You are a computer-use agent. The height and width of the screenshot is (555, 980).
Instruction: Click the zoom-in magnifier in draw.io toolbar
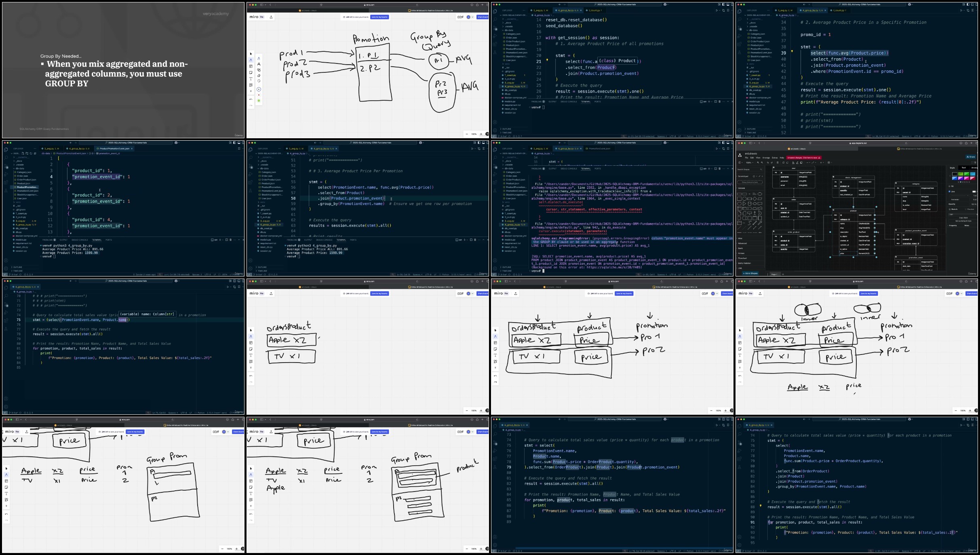(x=758, y=162)
